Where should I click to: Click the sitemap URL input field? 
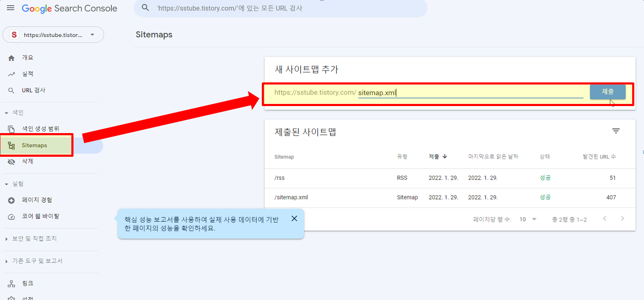(470, 93)
